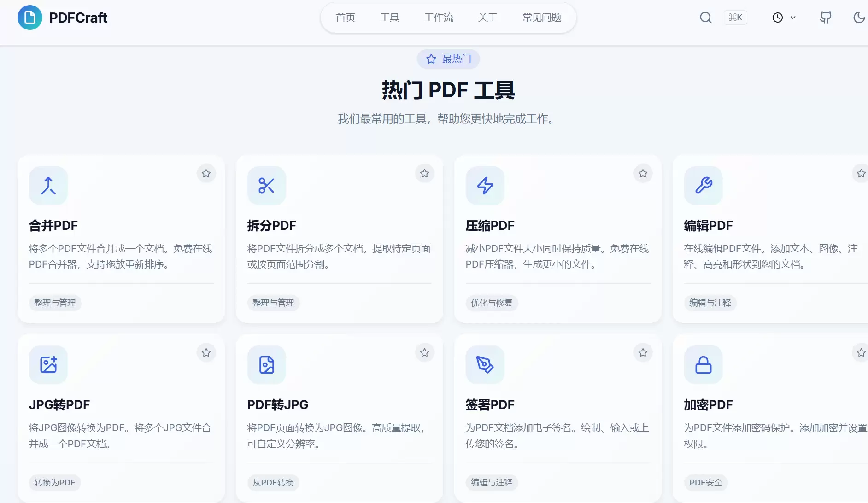The width and height of the screenshot is (868, 503).
Task: Open the GitHub repository icon
Action: pos(826,18)
